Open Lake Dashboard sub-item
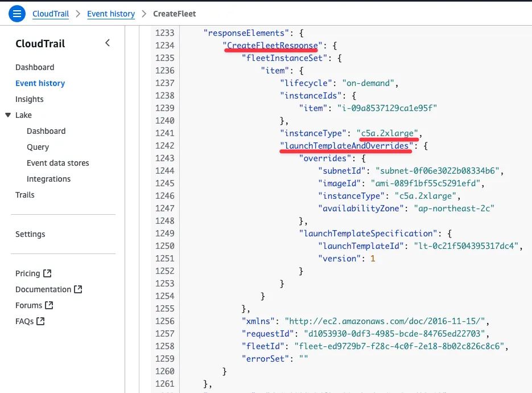532x393 pixels. click(46, 131)
